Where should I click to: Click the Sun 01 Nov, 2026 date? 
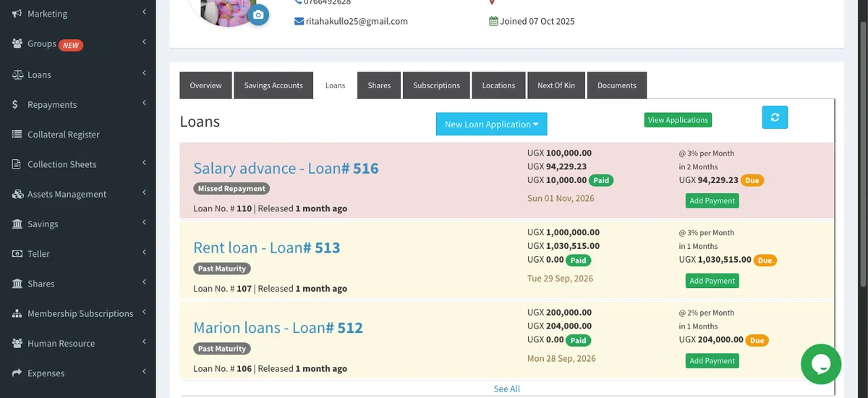click(x=561, y=198)
